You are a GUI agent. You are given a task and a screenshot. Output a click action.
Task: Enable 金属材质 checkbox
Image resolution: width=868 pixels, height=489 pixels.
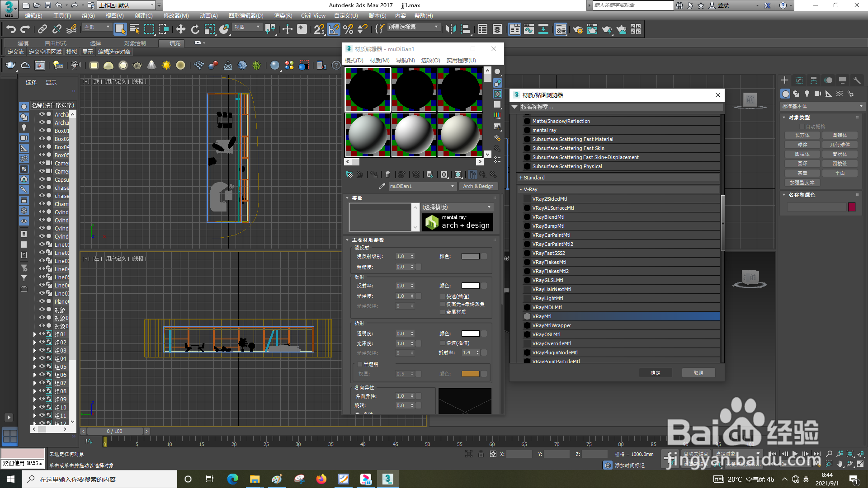(443, 312)
